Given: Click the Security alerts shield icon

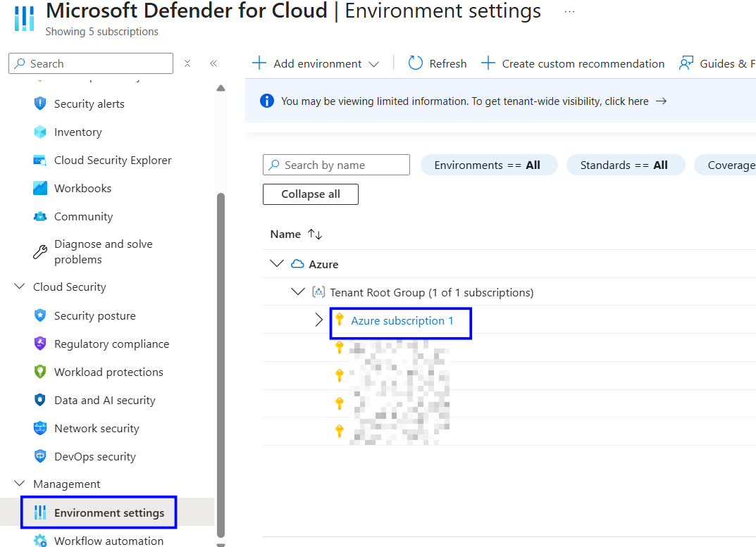Looking at the screenshot, I should coord(40,103).
